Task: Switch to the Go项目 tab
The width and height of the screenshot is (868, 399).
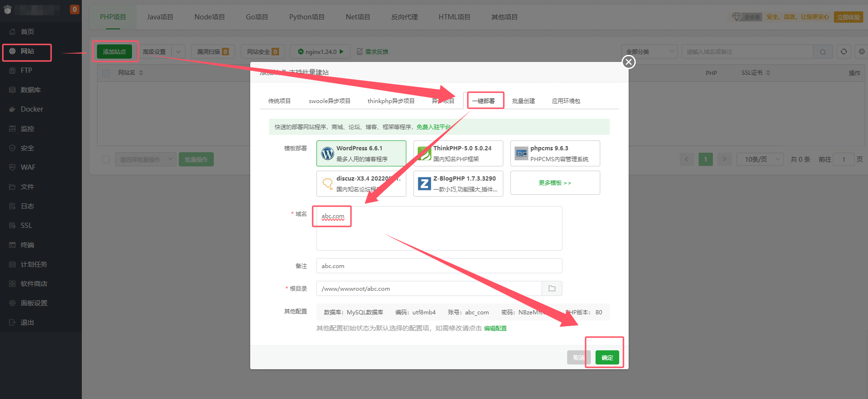Action: click(x=257, y=17)
